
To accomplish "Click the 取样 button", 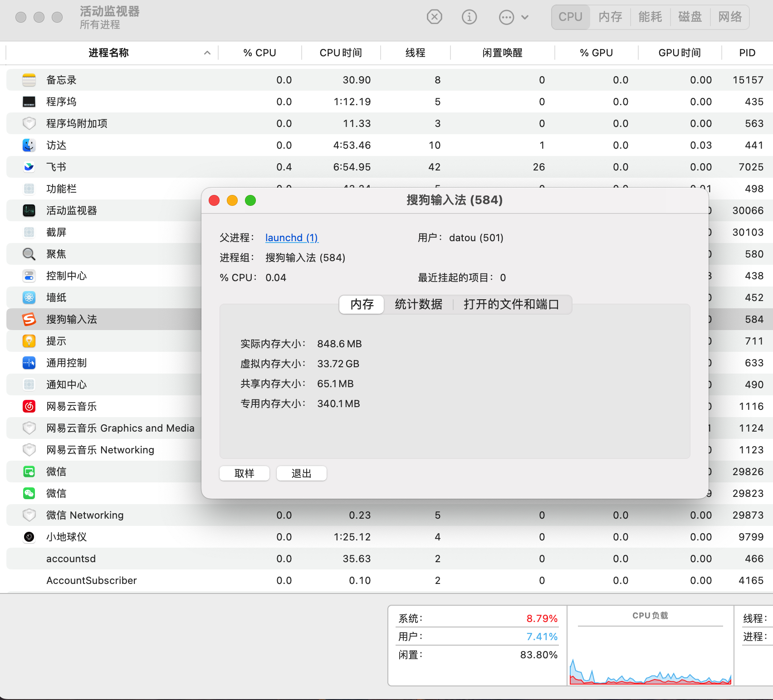I will 245,473.
